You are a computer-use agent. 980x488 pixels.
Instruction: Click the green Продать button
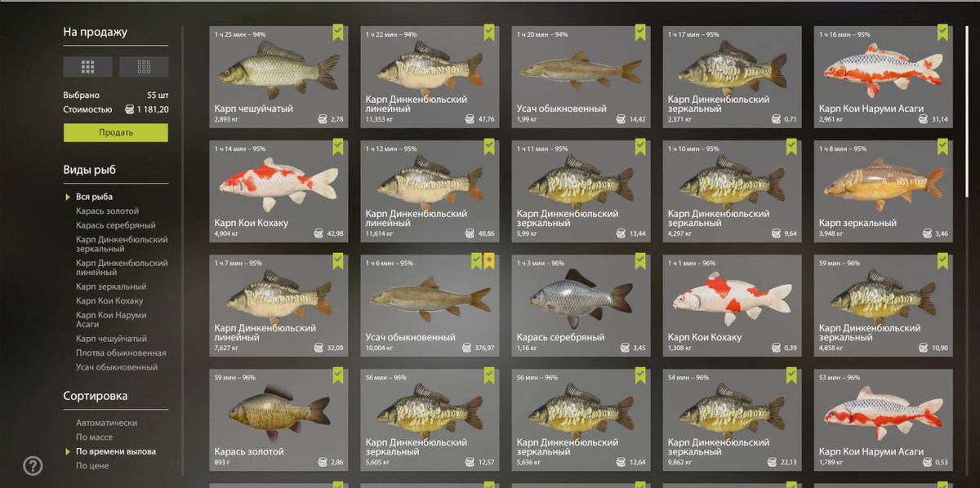tap(116, 133)
